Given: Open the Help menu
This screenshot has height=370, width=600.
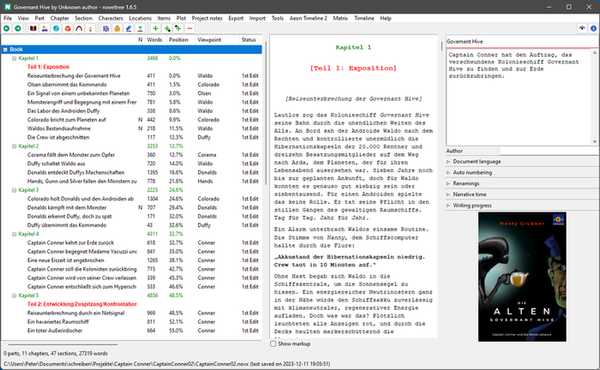Looking at the screenshot, I should coord(385,18).
